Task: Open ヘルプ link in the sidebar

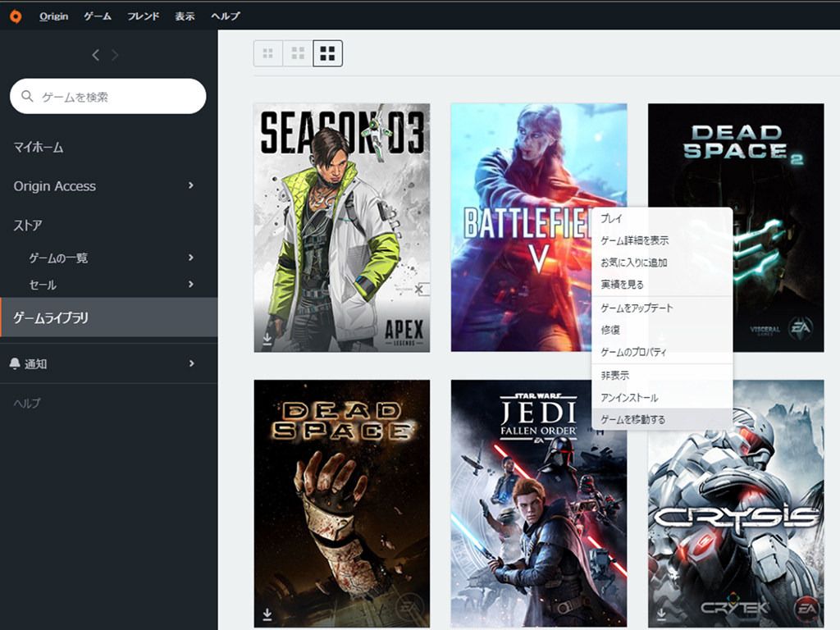Action: pyautogui.click(x=27, y=404)
